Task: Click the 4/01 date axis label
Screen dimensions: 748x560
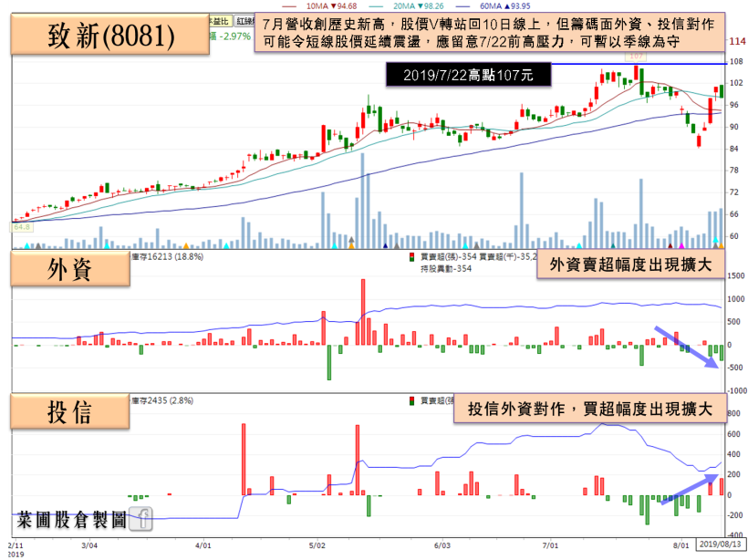Action: (203, 545)
